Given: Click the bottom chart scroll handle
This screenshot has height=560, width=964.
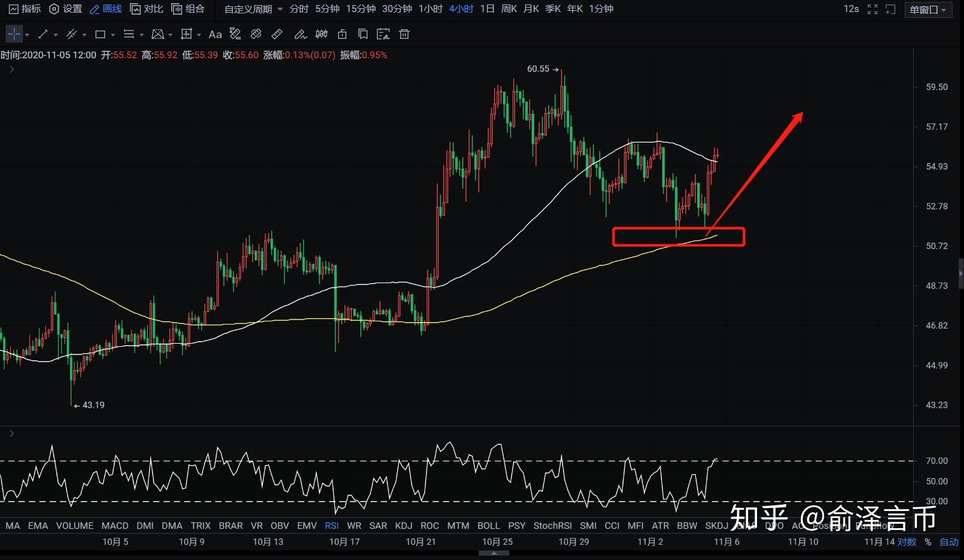Looking at the screenshot, I should [x=493, y=553].
